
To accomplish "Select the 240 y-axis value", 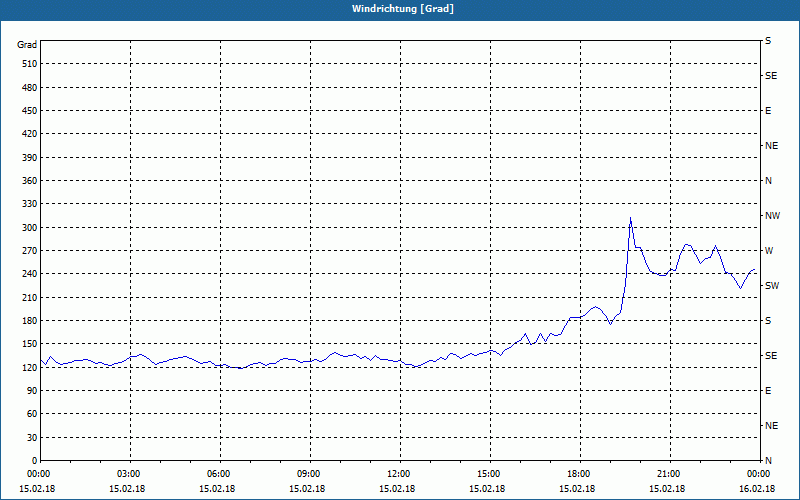I will tap(30, 274).
